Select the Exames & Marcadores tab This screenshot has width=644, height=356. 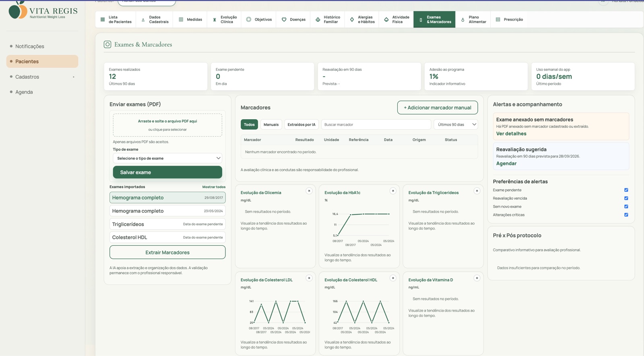pos(434,19)
